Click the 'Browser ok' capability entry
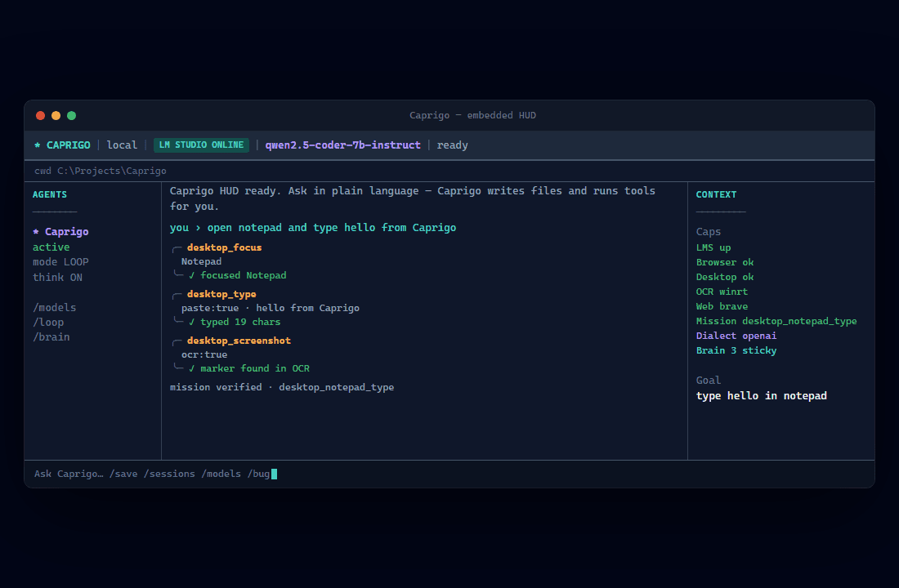899x588 pixels. click(x=725, y=262)
